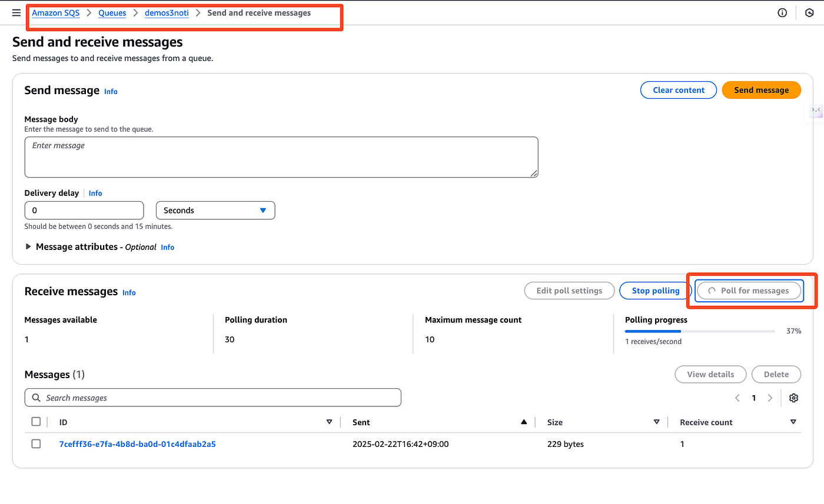824x504 pixels.
Task: Open the table preferences gear icon
Action: 793,398
